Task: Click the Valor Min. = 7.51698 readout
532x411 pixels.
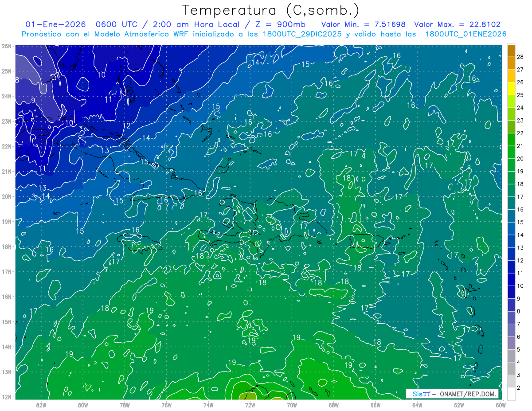Action: coord(363,25)
